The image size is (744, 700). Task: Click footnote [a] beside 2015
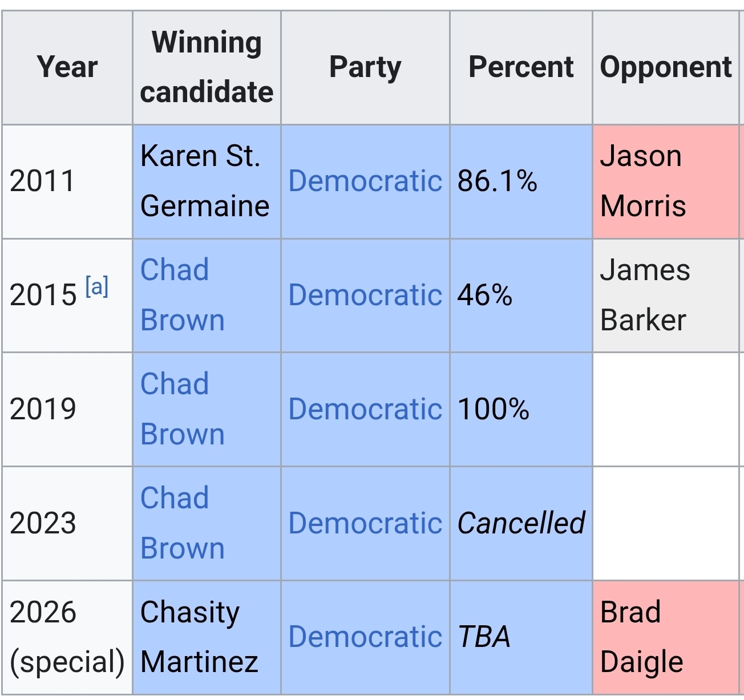point(97,286)
